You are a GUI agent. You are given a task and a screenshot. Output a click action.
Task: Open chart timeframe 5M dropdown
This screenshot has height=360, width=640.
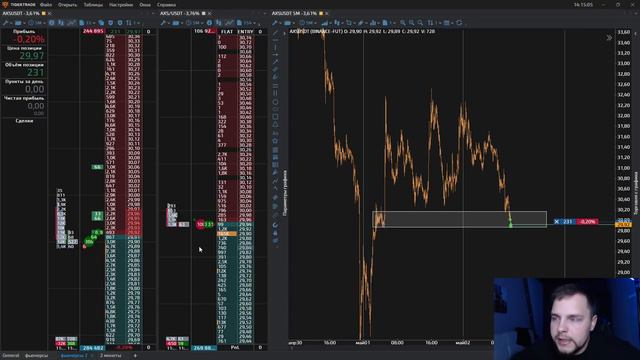coord(308,23)
